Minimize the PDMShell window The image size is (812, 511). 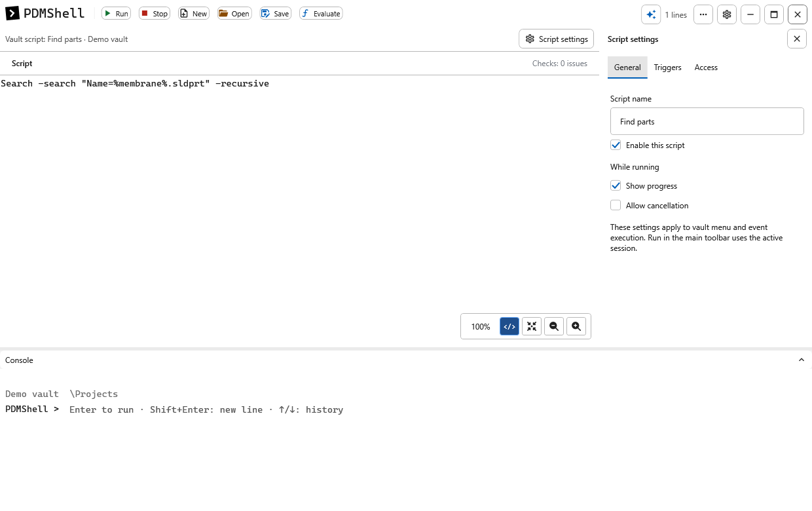pos(750,14)
